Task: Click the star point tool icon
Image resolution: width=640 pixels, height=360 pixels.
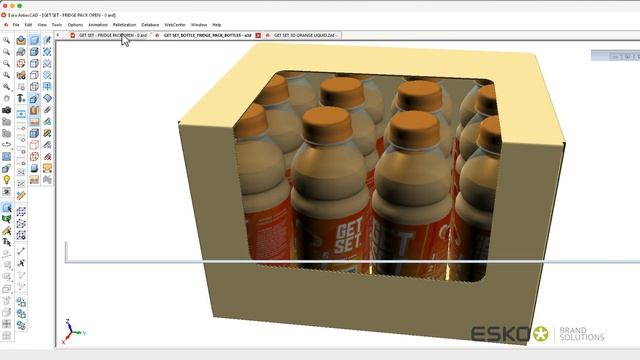Action: click(21, 262)
